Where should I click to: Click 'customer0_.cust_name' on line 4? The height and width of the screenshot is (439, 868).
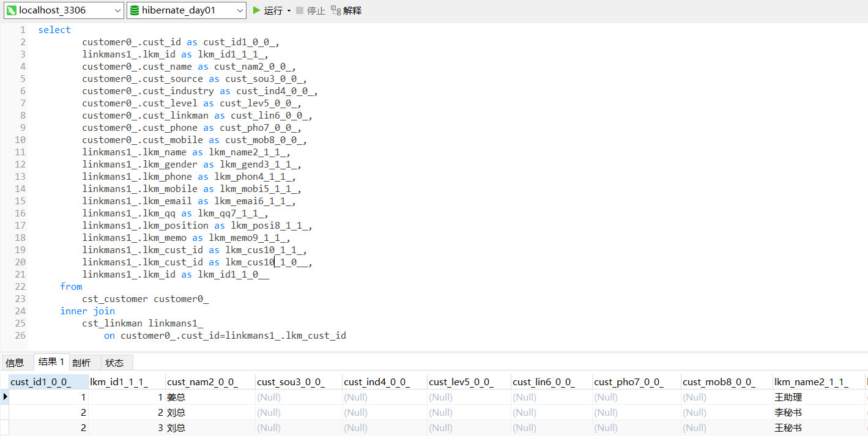point(137,67)
